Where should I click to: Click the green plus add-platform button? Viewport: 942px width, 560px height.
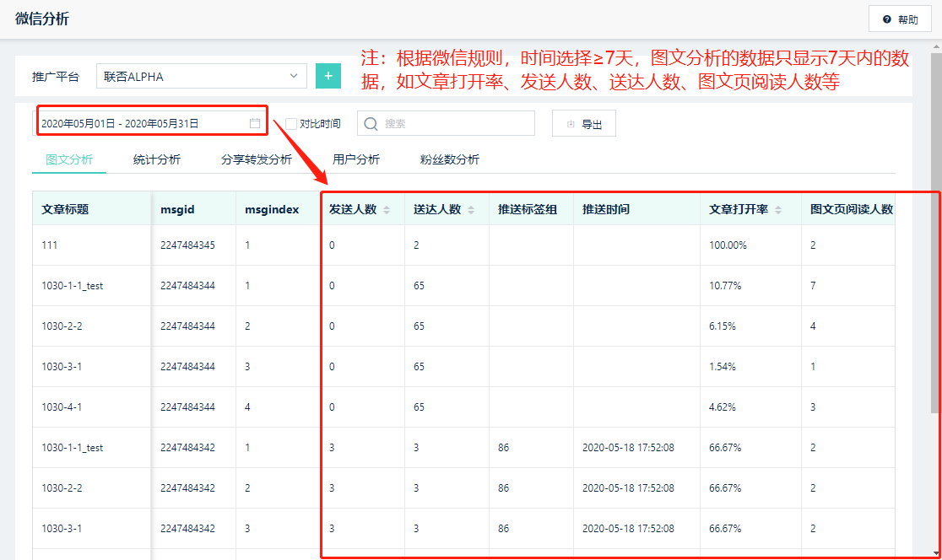328,76
